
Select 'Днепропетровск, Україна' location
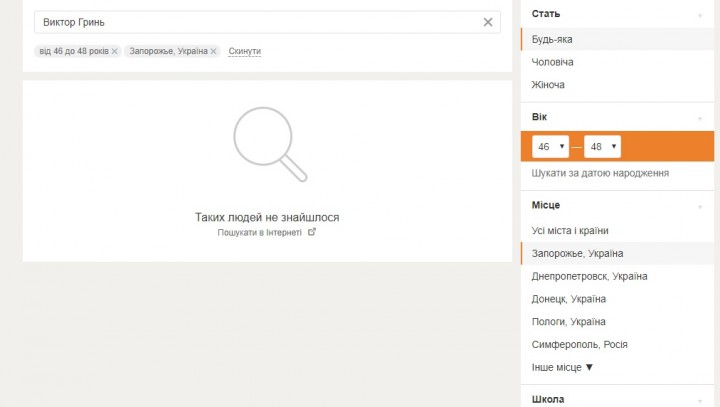589,276
